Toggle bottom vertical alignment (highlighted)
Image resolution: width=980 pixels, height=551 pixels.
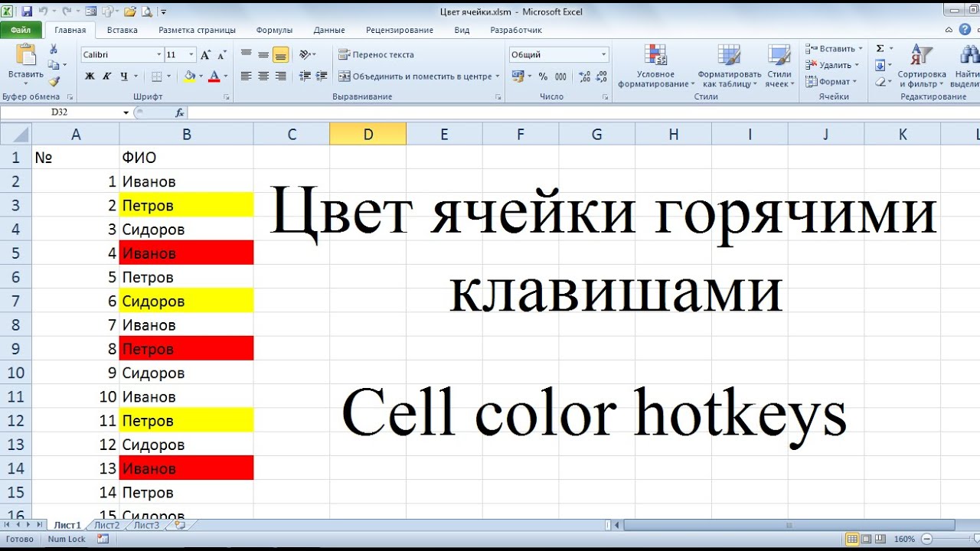point(280,54)
